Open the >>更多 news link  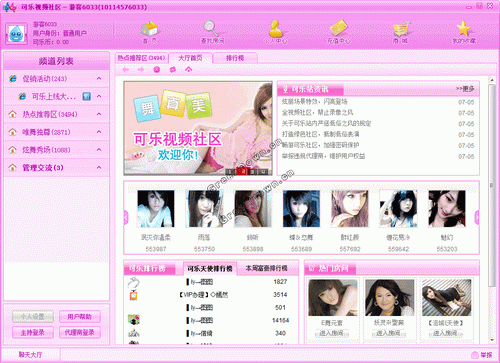coord(465,89)
